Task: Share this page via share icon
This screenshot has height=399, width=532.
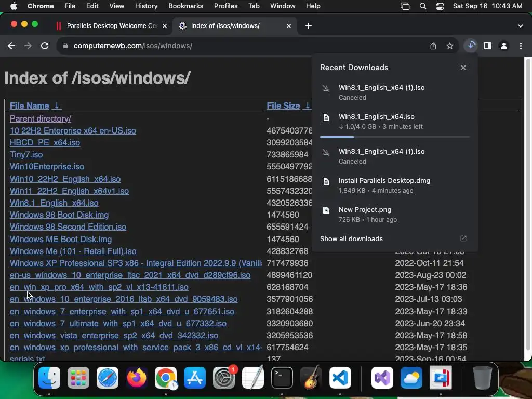Action: 433,46
